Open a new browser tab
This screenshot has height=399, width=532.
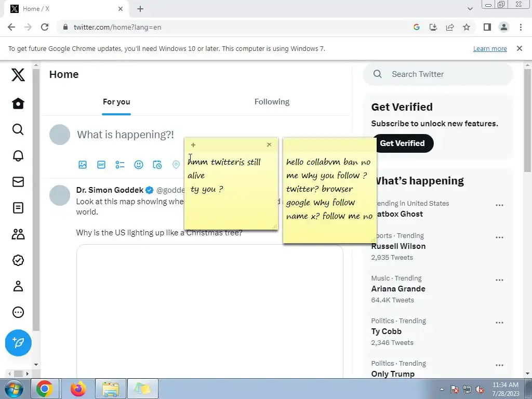(140, 9)
